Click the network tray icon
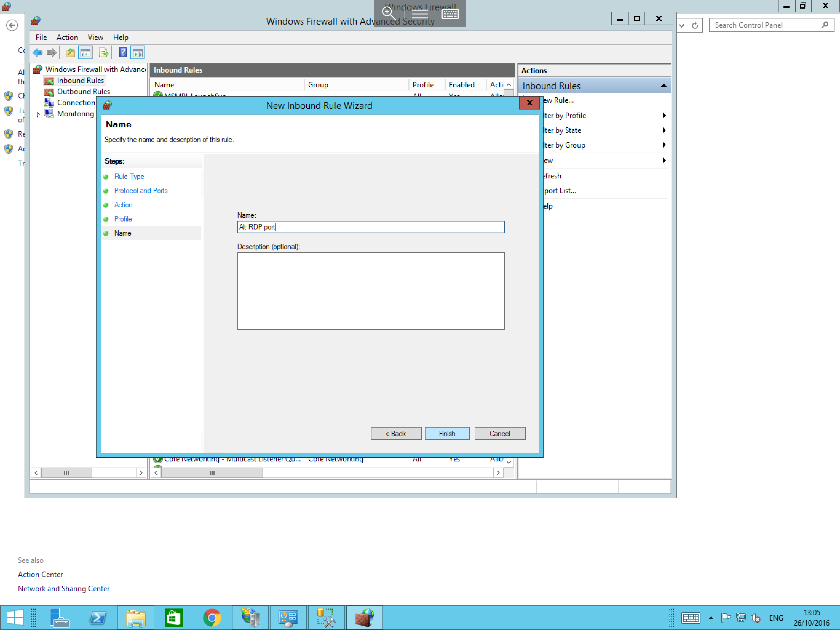The width and height of the screenshot is (840, 630). point(740,618)
